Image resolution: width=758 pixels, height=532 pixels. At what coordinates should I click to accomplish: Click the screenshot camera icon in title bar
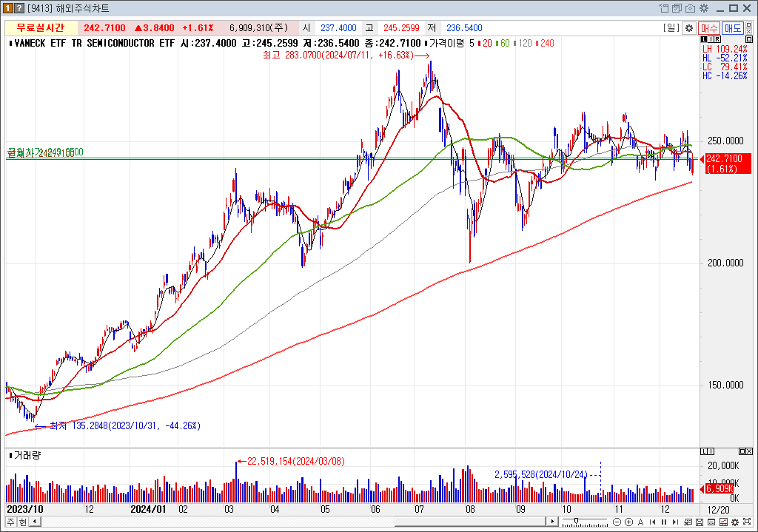tap(689, 8)
